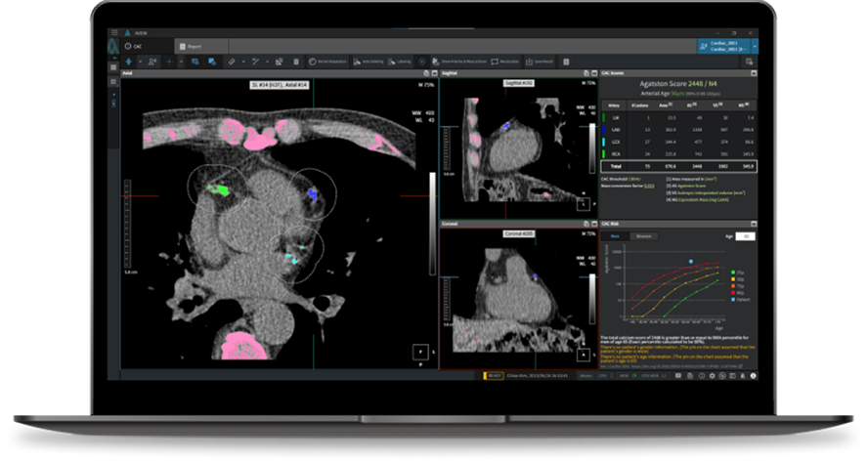Click the trash delete icon in toolbar
Viewport: 868px width, 461px height.
point(295,62)
